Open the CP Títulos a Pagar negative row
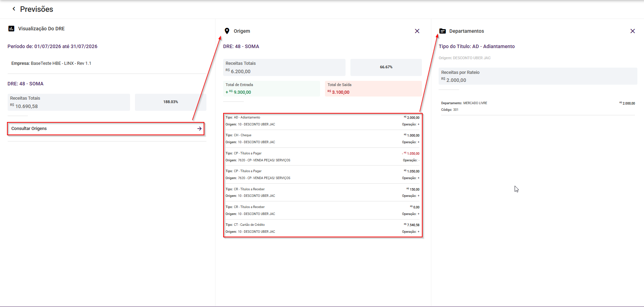This screenshot has height=307, width=644. click(323, 157)
